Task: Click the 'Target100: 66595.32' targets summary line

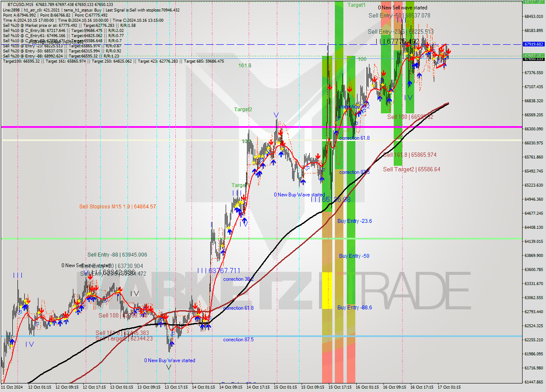Action: (x=113, y=61)
